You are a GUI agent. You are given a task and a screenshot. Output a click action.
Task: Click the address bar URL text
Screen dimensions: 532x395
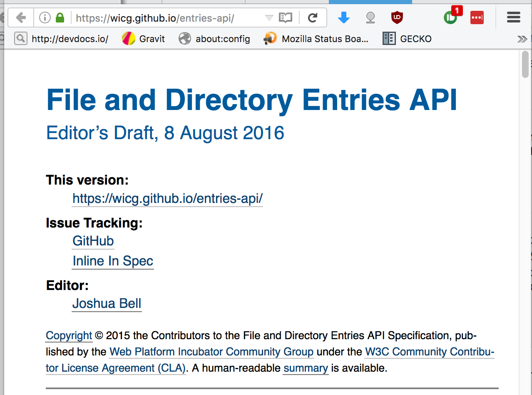(155, 18)
